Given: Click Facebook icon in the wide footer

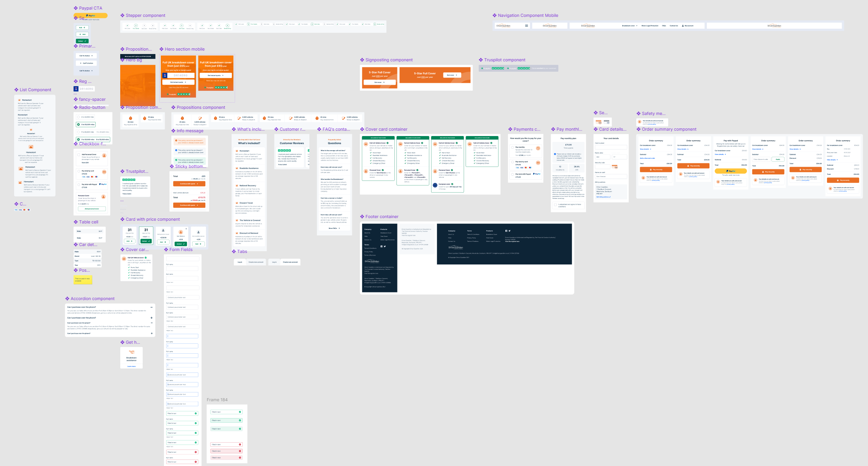Looking at the screenshot, I should pos(506,231).
